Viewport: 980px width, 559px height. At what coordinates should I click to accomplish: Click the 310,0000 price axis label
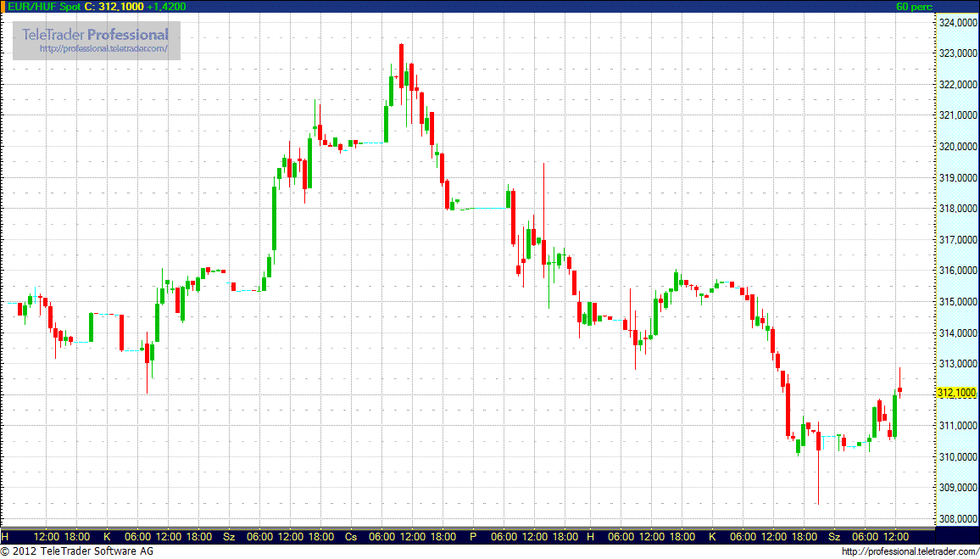pos(957,457)
